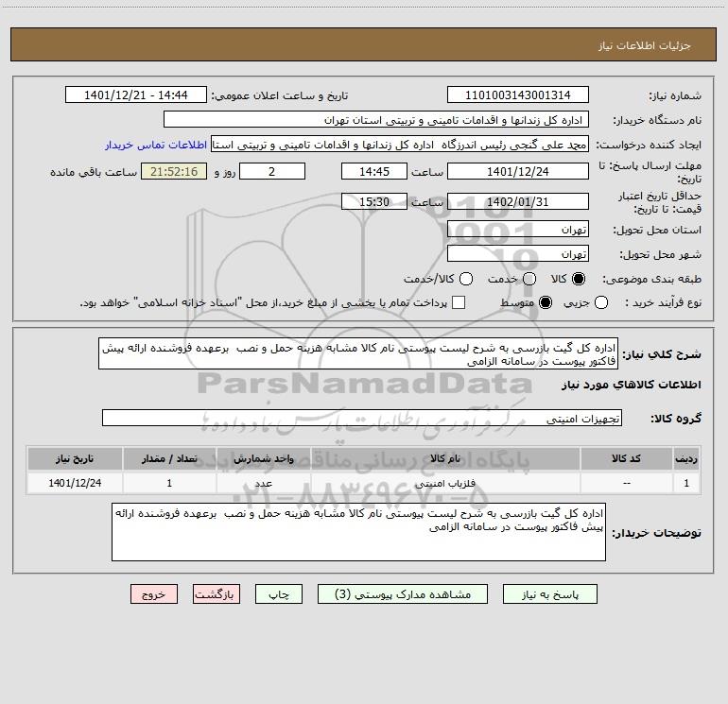Click the بازگشت back button
The height and width of the screenshot is (704, 728).
click(217, 594)
